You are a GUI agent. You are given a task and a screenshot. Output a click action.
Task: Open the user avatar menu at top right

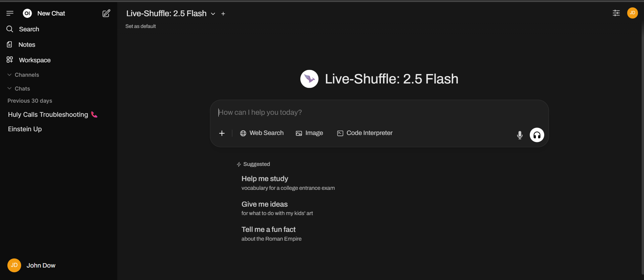[x=632, y=13]
